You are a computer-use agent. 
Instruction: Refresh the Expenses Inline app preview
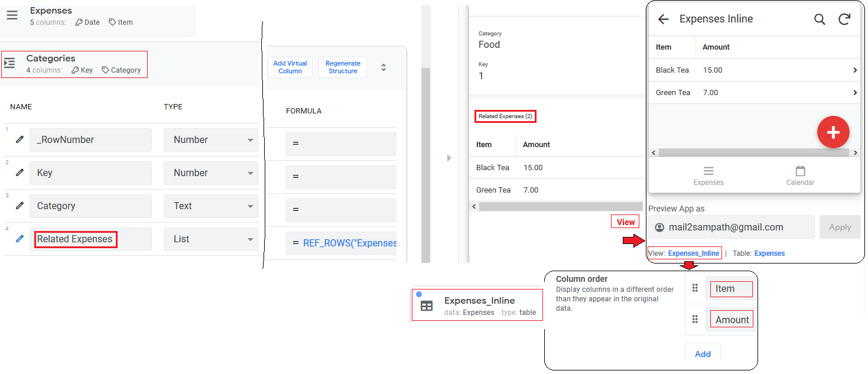pos(844,19)
